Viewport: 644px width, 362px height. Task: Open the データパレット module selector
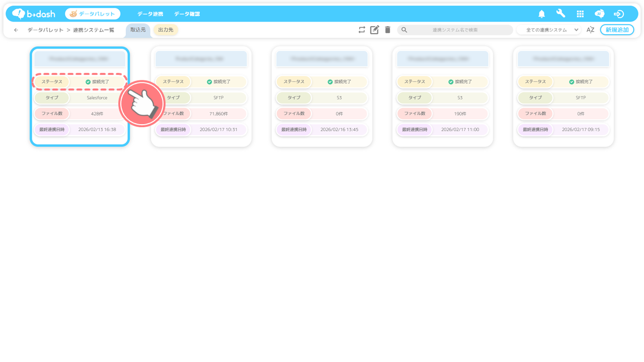(x=93, y=14)
